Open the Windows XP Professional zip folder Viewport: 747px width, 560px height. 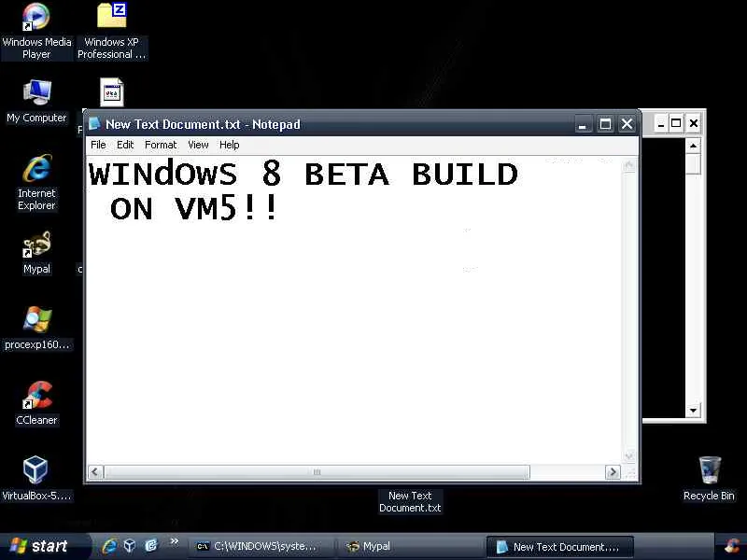[x=111, y=31]
